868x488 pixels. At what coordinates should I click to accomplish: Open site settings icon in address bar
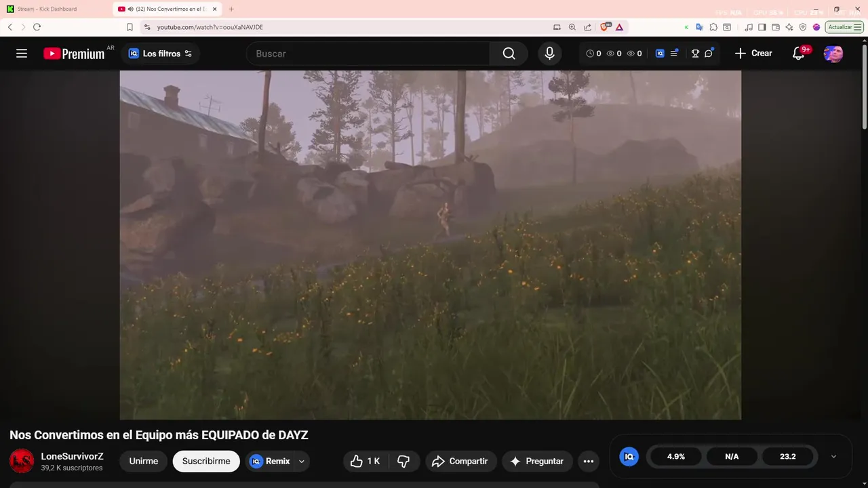click(x=147, y=27)
